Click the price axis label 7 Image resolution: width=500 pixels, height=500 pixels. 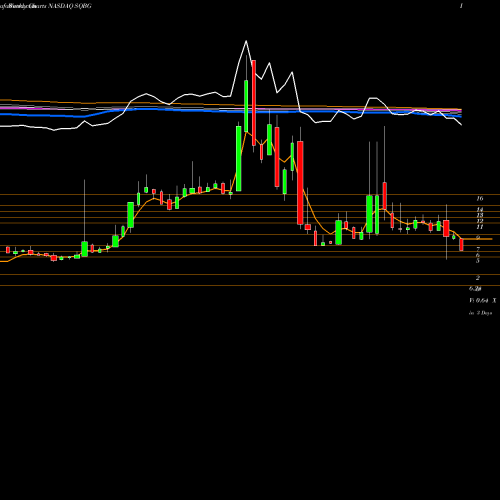point(478,249)
